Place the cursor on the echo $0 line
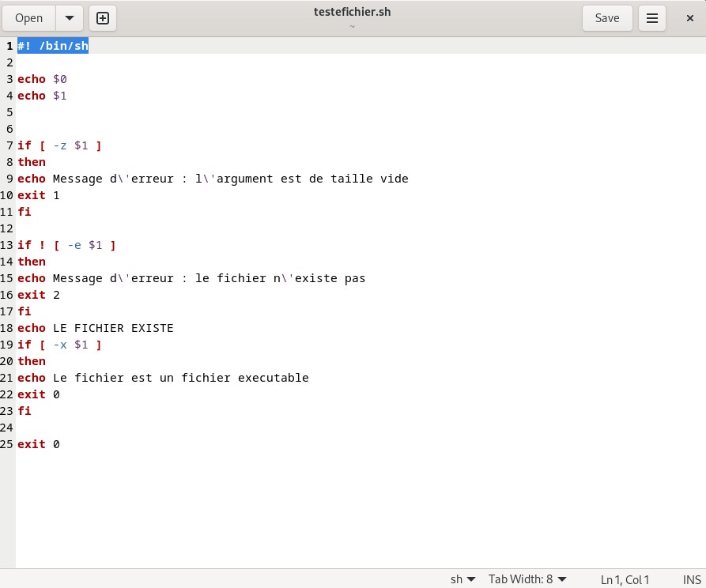This screenshot has height=588, width=706. (42, 79)
